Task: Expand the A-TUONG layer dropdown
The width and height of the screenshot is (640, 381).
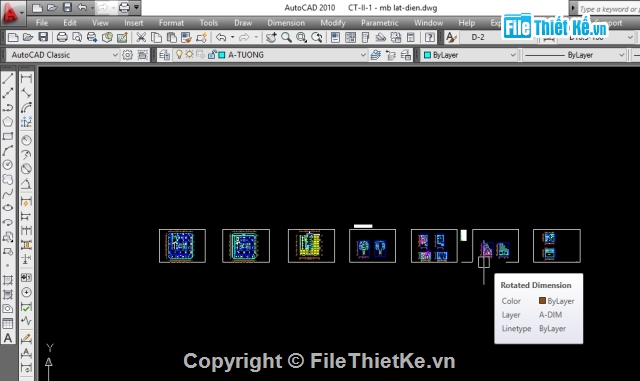Action: (363, 55)
